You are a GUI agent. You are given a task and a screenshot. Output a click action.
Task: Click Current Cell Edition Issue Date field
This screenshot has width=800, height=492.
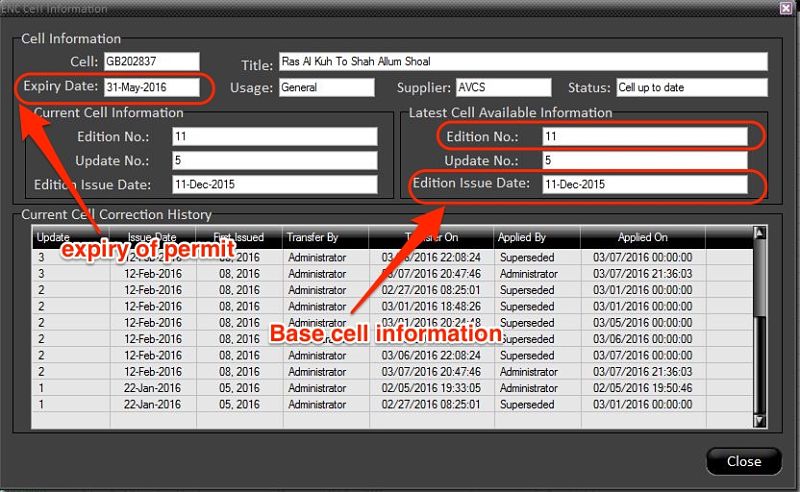point(273,185)
